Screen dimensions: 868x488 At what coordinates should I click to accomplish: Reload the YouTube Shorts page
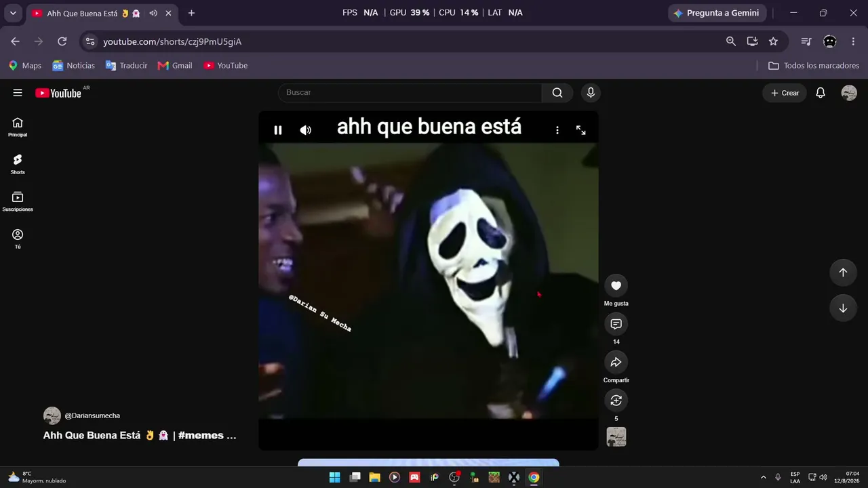62,41
